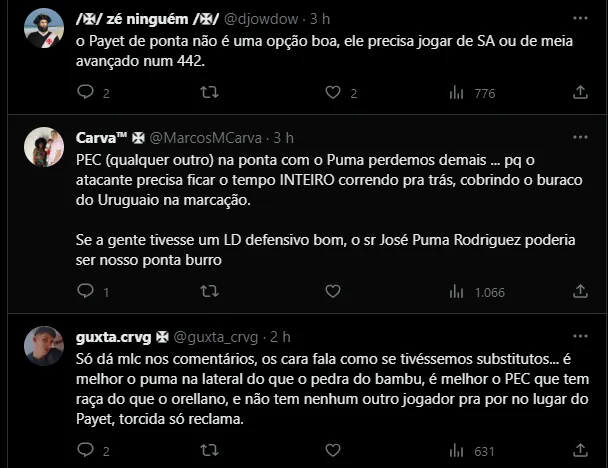View analytics on zé ninguém's tweet
Viewport: 608px width, 468px height.
457,93
